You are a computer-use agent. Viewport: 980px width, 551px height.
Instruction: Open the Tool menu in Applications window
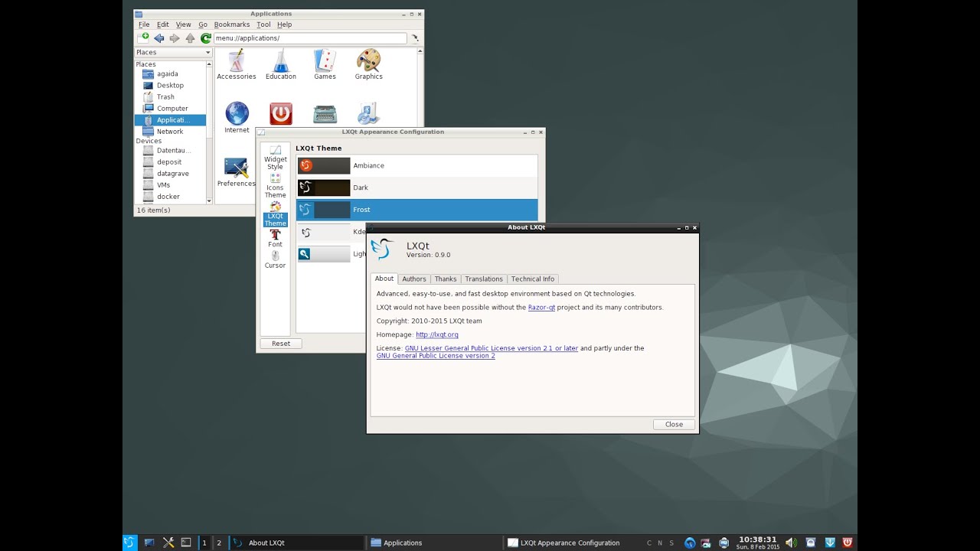[x=263, y=24]
